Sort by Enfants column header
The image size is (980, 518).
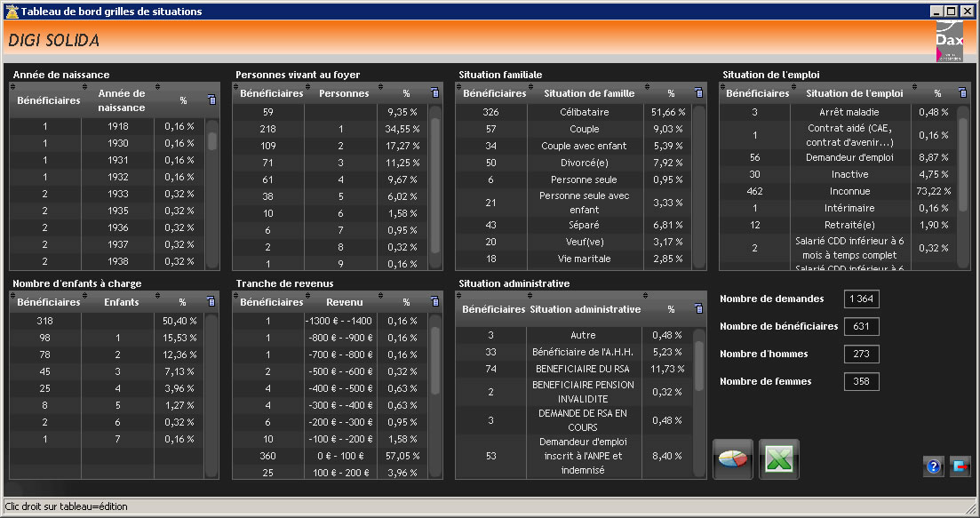click(121, 302)
